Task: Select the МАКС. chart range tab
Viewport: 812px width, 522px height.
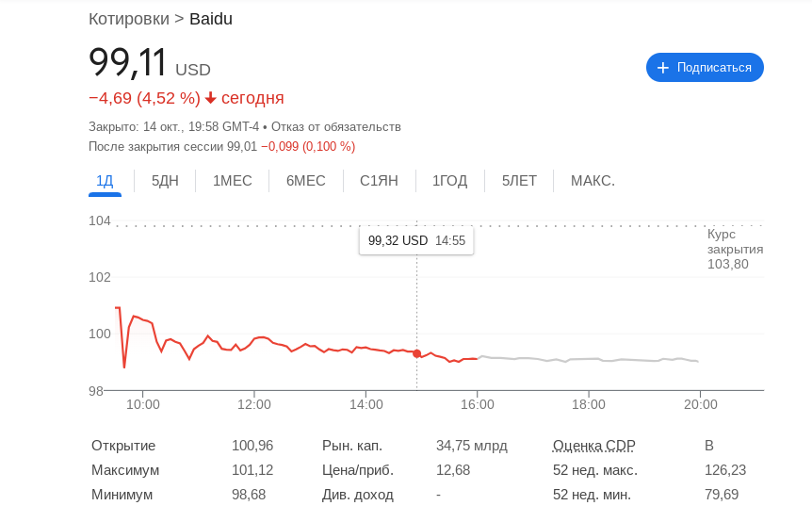Action: pos(593,181)
